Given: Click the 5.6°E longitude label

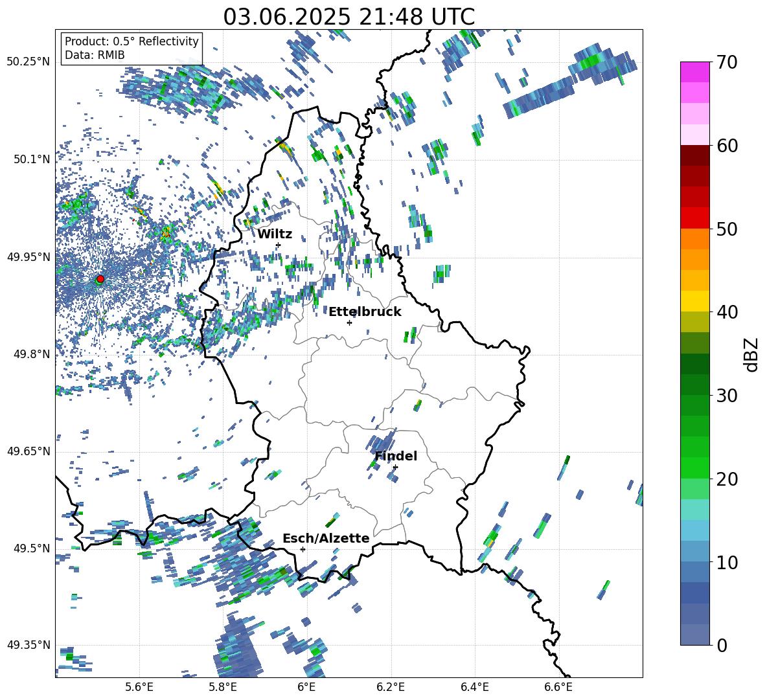Looking at the screenshot, I should (x=139, y=687).
